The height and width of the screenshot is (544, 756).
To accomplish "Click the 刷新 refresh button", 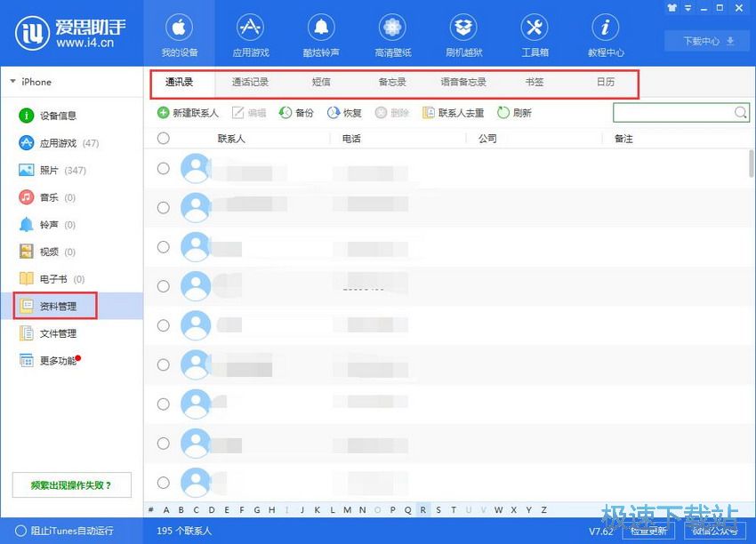I will click(x=514, y=113).
